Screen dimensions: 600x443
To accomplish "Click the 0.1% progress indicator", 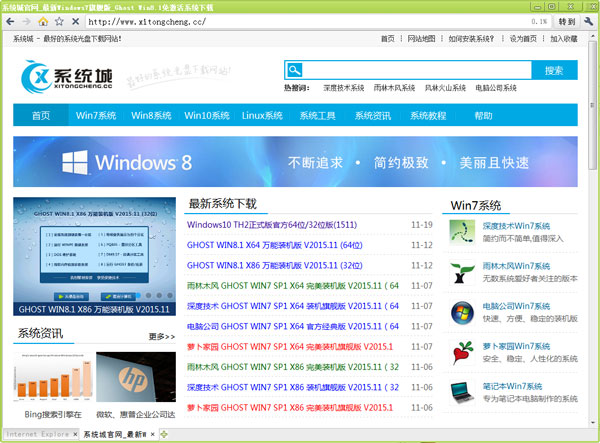I will click(539, 22).
